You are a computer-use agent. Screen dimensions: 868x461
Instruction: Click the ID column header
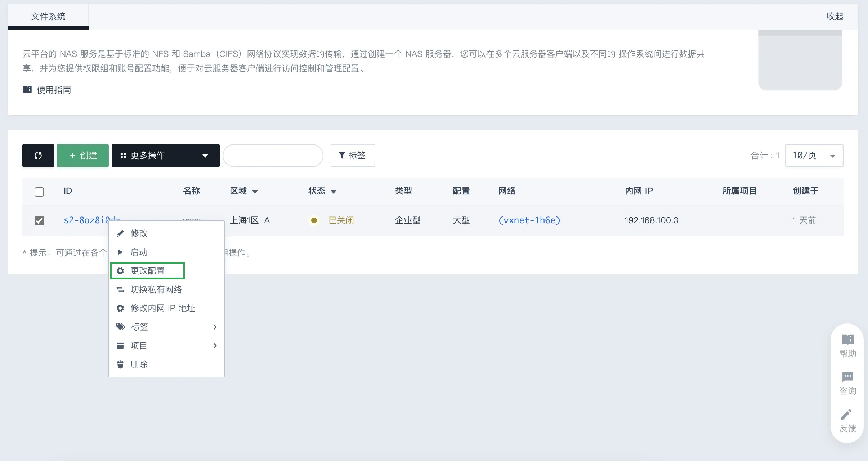coord(68,191)
